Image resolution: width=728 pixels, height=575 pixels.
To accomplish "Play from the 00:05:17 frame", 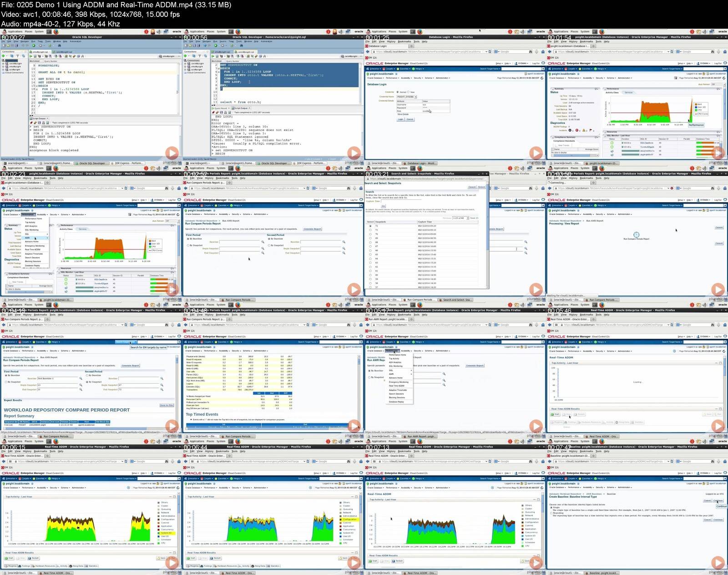I will 536,426.
